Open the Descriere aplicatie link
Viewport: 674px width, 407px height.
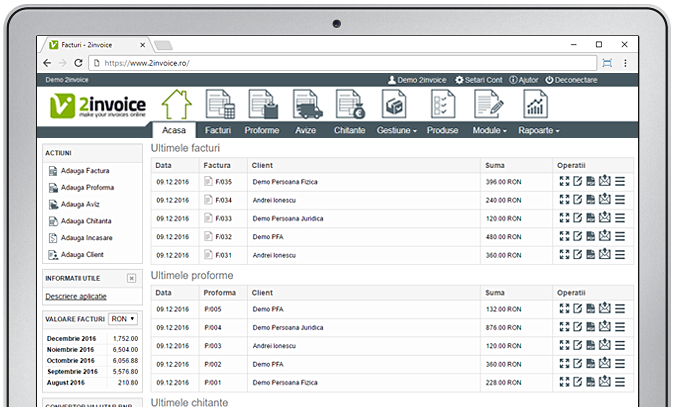point(75,296)
